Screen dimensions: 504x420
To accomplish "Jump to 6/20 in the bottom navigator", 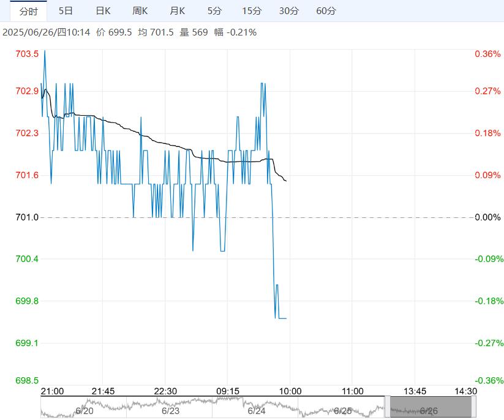I will pyautogui.click(x=84, y=411).
